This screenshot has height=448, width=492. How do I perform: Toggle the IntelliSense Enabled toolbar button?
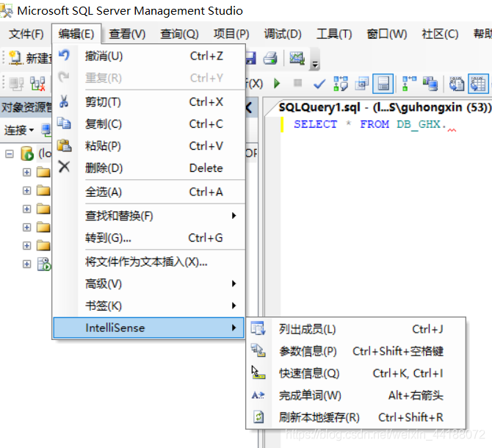tap(383, 84)
